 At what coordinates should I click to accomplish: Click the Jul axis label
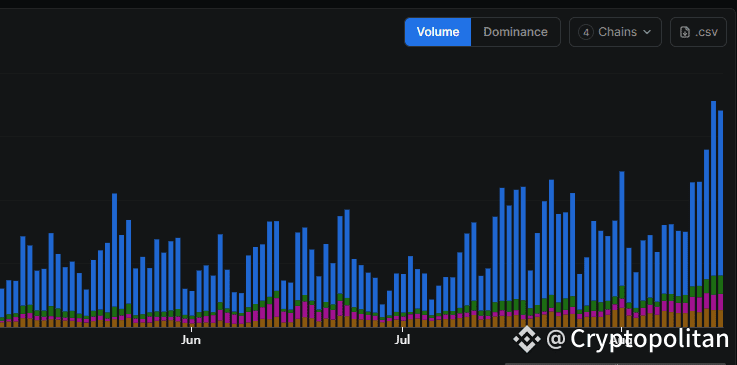point(402,340)
